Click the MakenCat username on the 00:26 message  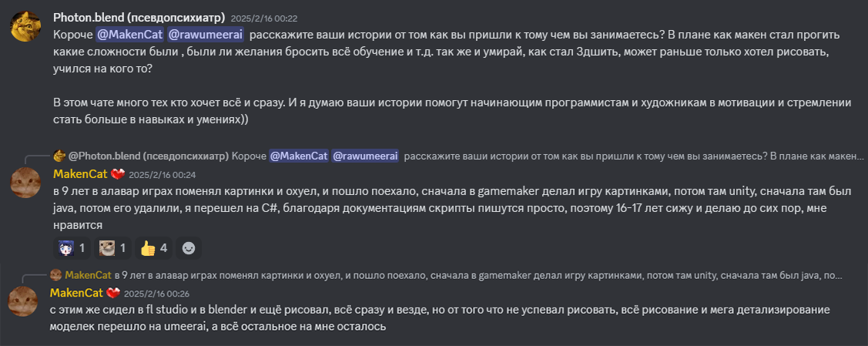75,293
